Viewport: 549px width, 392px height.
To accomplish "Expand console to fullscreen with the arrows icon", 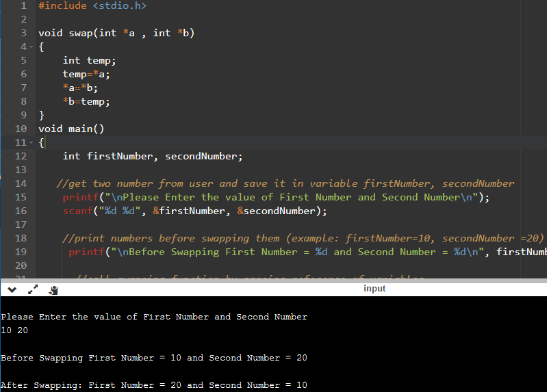I will pos(33,289).
